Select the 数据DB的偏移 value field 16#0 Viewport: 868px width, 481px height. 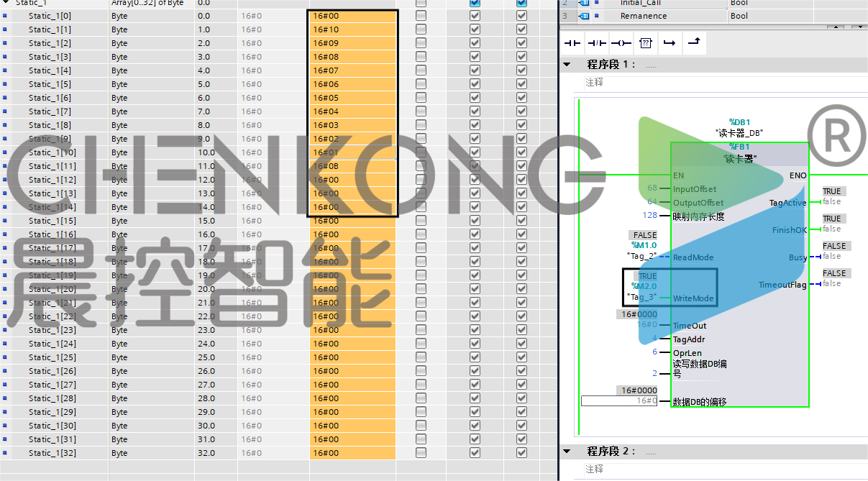point(619,400)
